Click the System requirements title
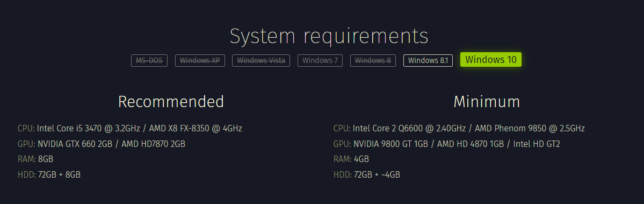 point(329,36)
